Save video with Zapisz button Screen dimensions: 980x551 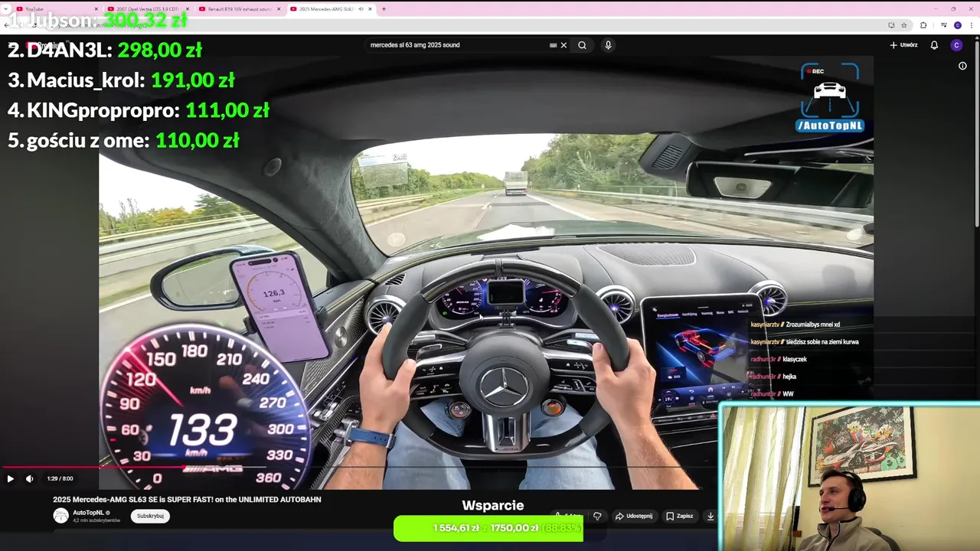tap(680, 516)
